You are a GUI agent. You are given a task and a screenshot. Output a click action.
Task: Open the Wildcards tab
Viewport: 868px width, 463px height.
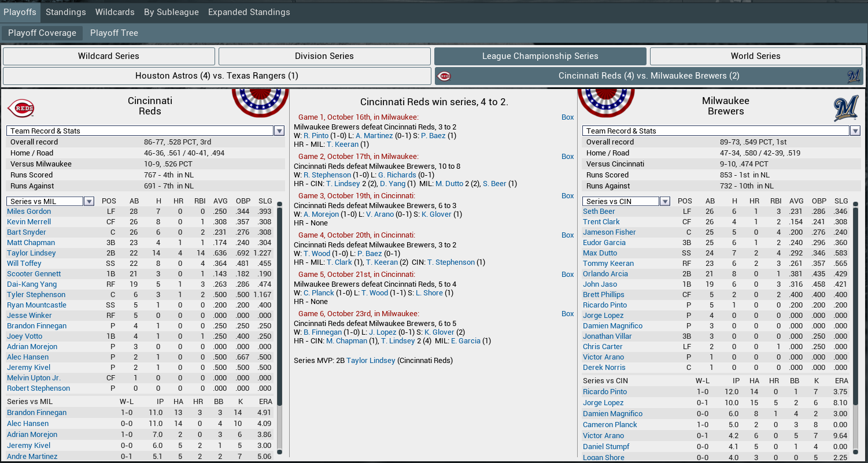pyautogui.click(x=115, y=12)
